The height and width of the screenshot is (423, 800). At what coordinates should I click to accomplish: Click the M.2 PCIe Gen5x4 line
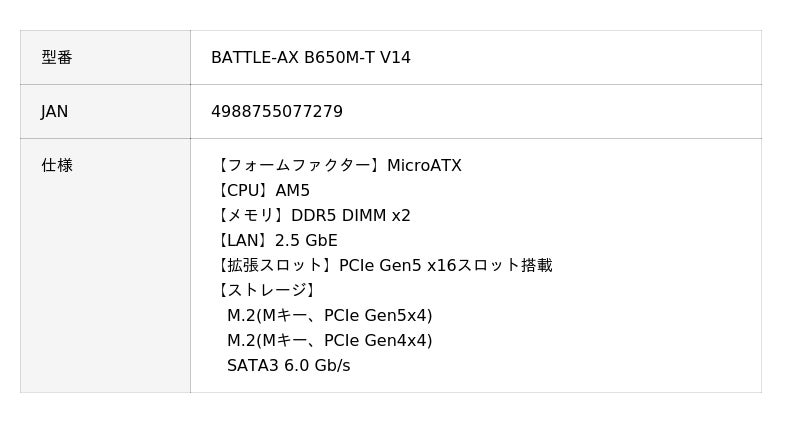point(330,315)
